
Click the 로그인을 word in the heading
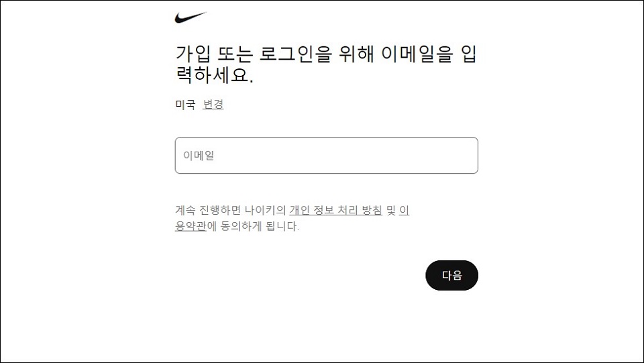(295, 54)
